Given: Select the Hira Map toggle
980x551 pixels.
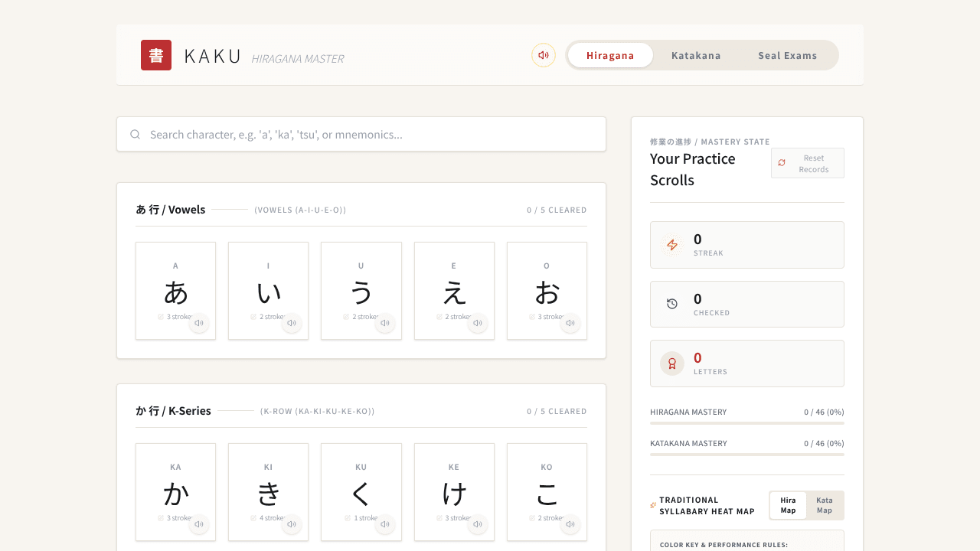Looking at the screenshot, I should pyautogui.click(x=788, y=505).
